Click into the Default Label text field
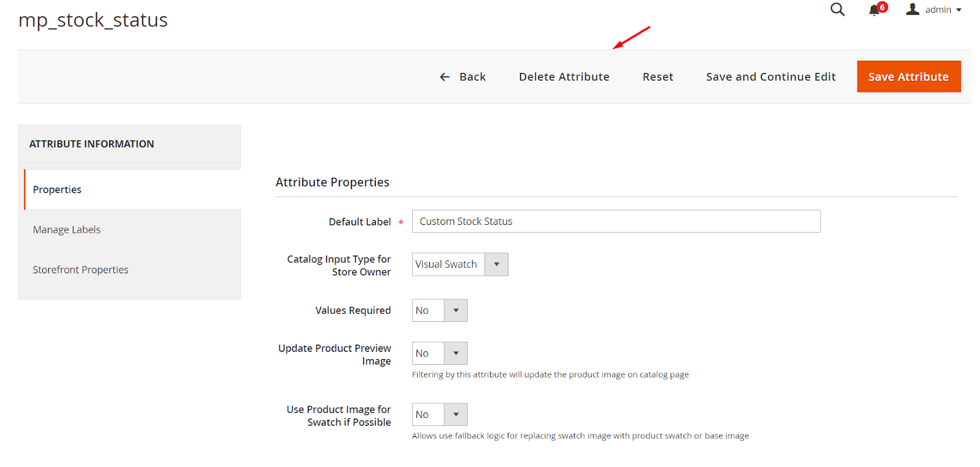The height and width of the screenshot is (467, 980). coord(616,221)
